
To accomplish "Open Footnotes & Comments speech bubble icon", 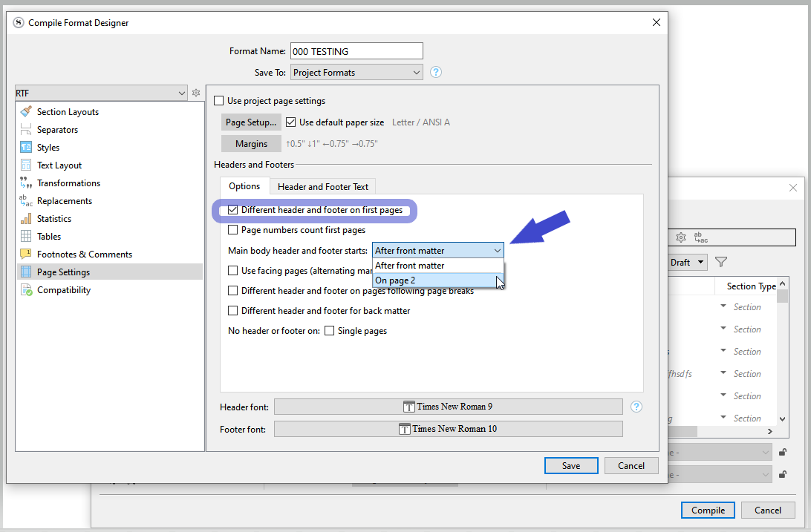I will click(26, 254).
